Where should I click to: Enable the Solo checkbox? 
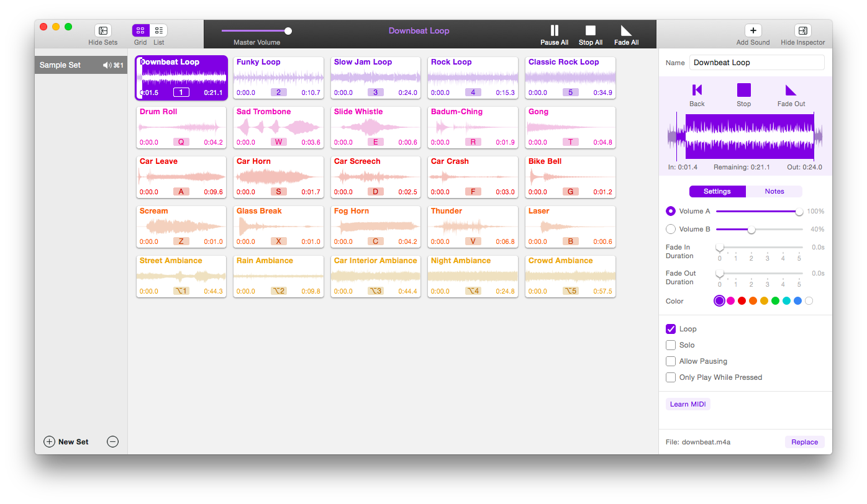pos(671,345)
